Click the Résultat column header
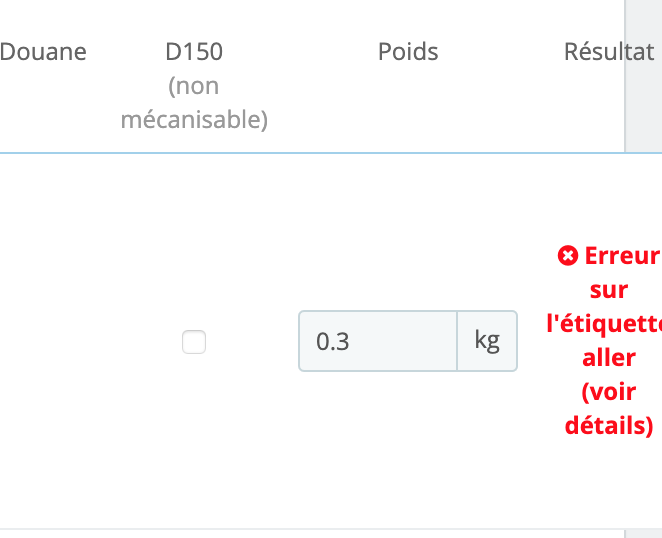Image resolution: width=662 pixels, height=538 pixels. click(608, 52)
